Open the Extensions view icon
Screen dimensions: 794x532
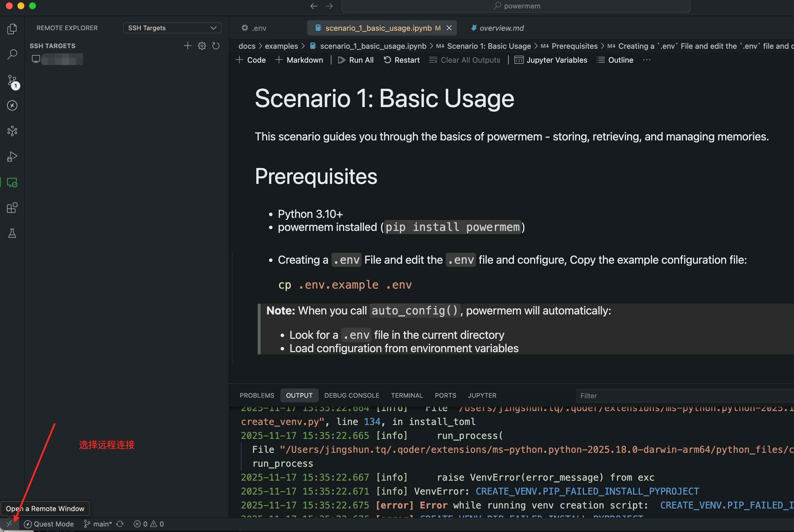pos(12,208)
